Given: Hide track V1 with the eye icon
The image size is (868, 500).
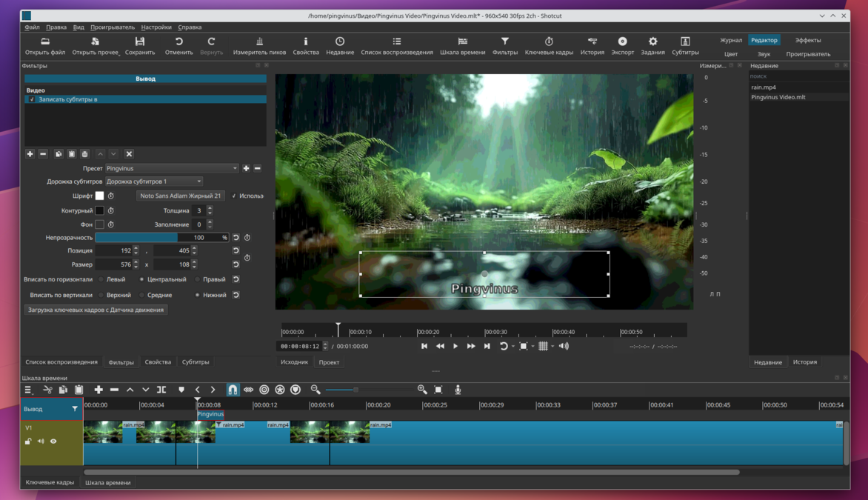Looking at the screenshot, I should [54, 441].
